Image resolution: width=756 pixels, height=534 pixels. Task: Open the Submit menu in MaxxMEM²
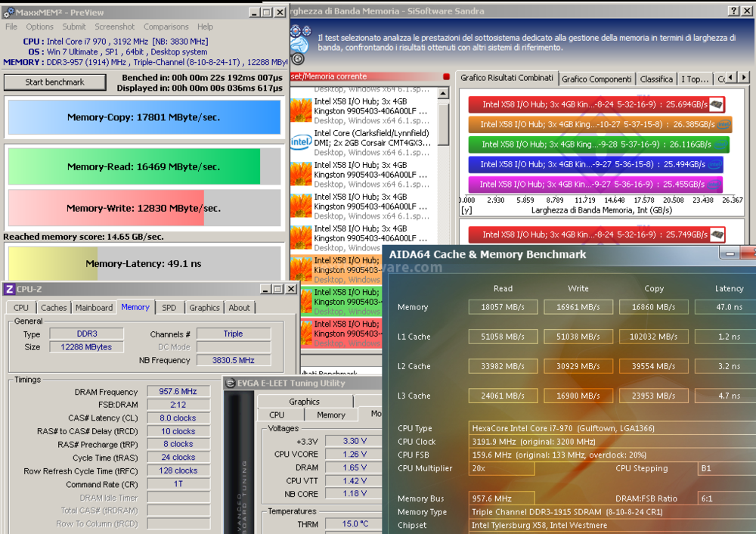coord(74,26)
